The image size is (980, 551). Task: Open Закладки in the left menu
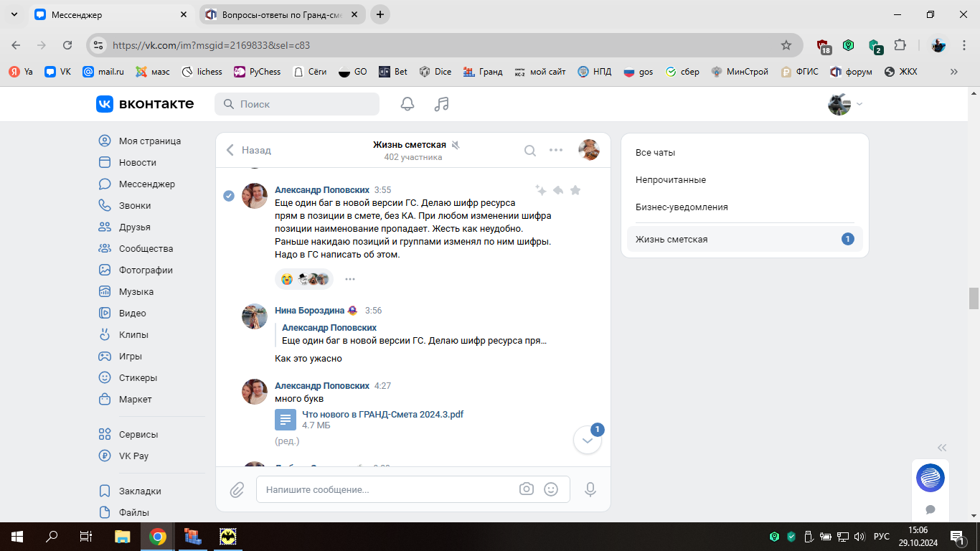130,491
